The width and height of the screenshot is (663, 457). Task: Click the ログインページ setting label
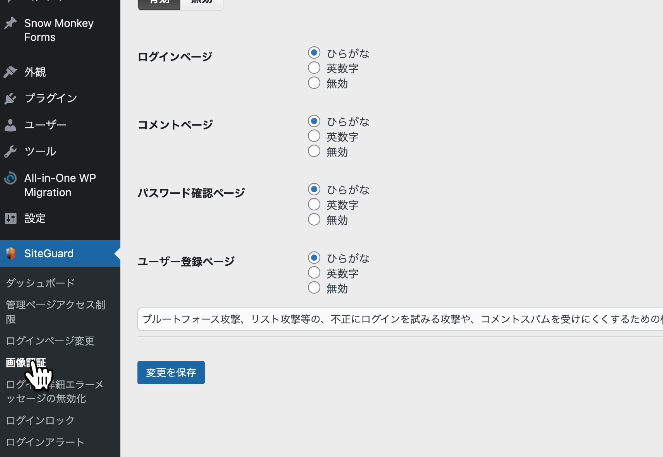pos(175,56)
